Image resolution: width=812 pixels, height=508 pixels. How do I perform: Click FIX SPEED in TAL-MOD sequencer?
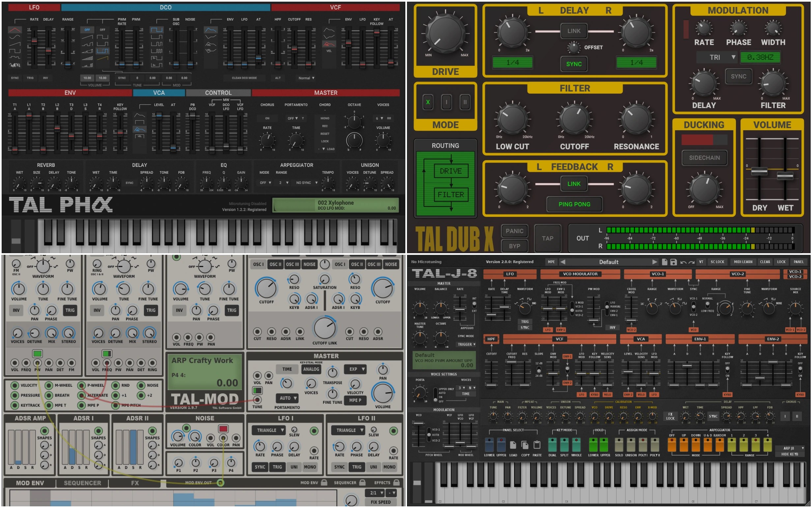(381, 502)
